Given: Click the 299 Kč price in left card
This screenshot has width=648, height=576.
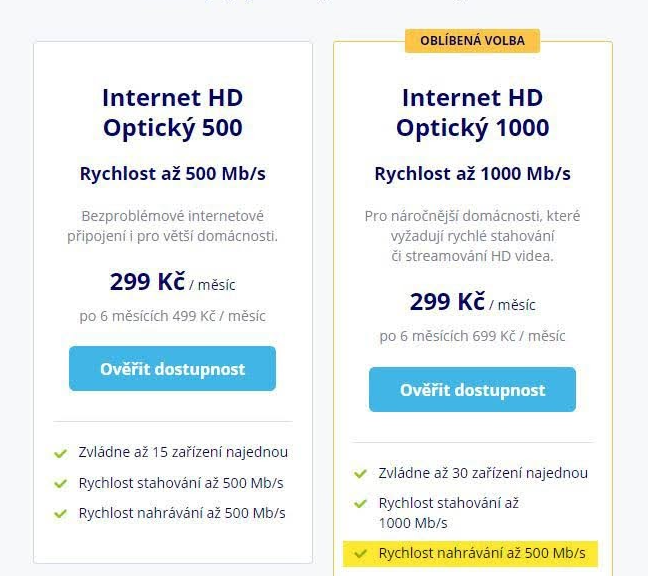Looking at the screenshot, I should (147, 281).
